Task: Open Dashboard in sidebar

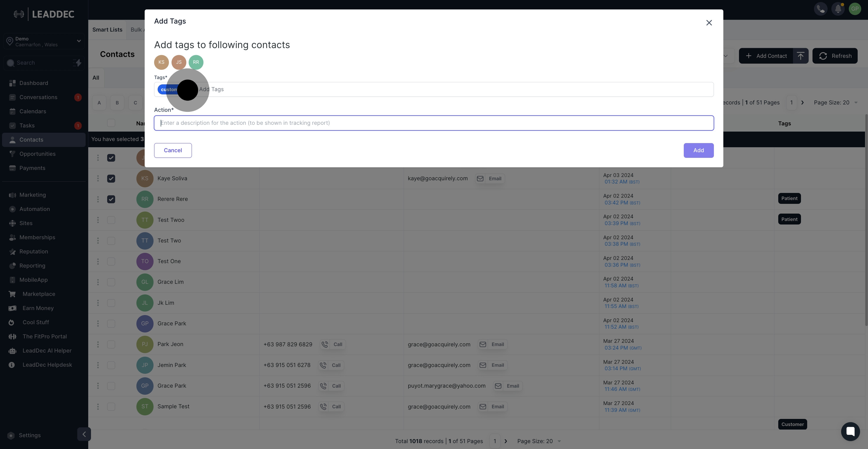Action: [34, 83]
